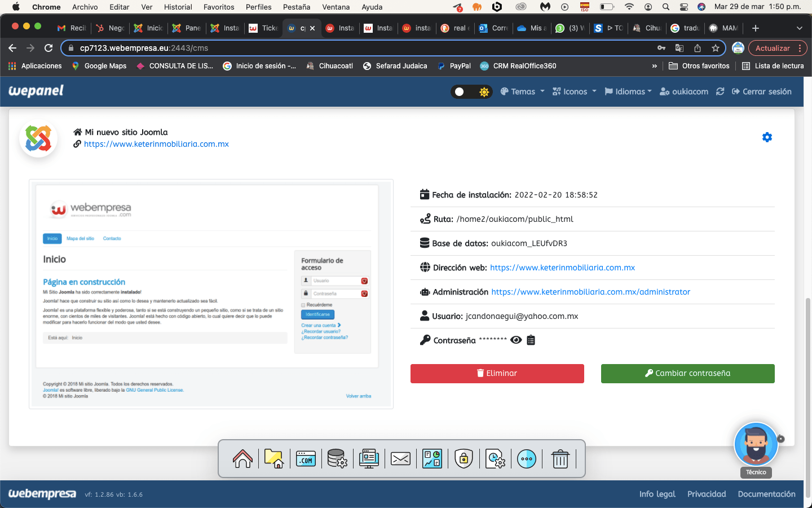Viewport: 812px width, 508px height.
Task: Open the Administración administrator link
Action: (590, 292)
